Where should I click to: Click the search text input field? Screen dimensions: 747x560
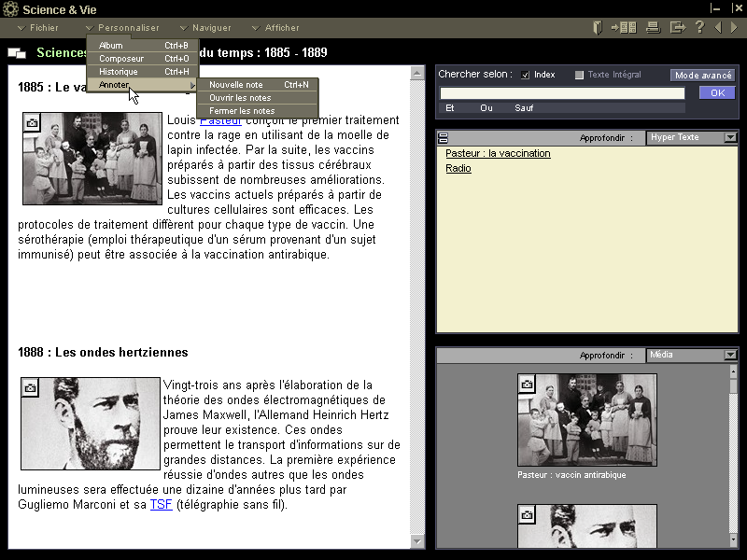[562, 92]
